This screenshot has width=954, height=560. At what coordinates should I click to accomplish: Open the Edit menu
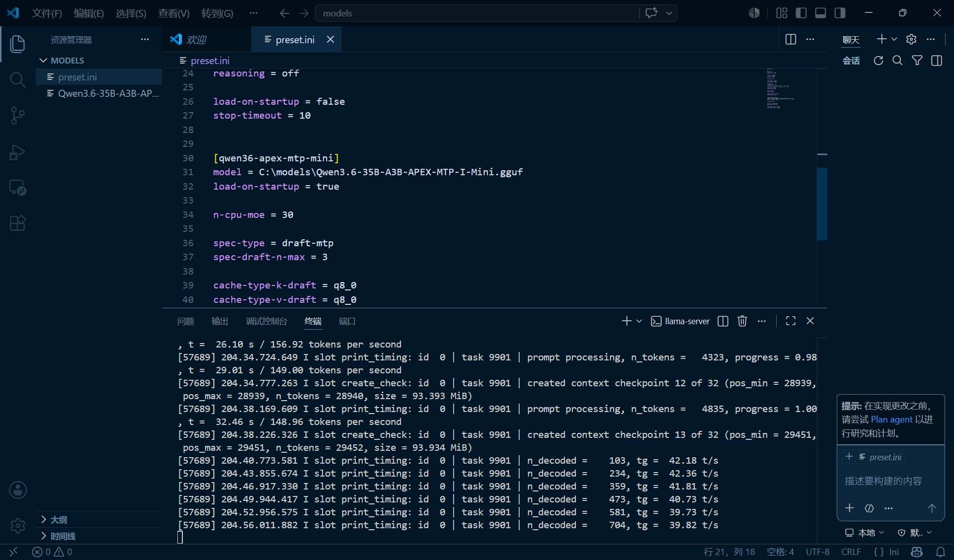click(x=88, y=13)
